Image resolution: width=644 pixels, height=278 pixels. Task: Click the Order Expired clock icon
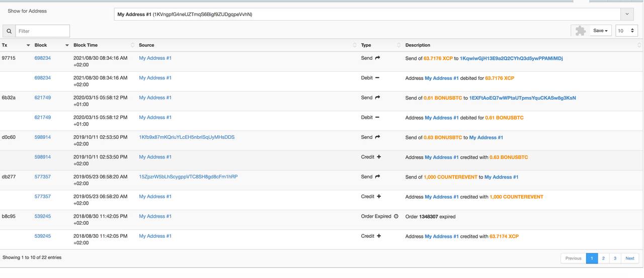coord(396,216)
